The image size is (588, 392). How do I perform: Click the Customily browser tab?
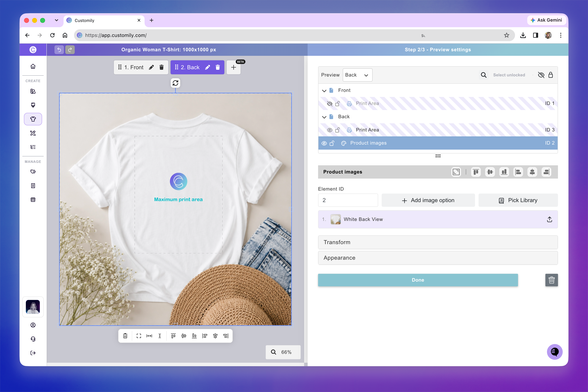click(104, 21)
